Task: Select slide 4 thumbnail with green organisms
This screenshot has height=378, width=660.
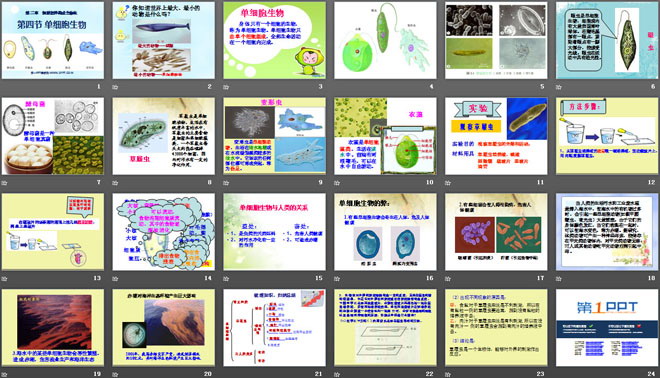Action: pyautogui.click(x=386, y=40)
